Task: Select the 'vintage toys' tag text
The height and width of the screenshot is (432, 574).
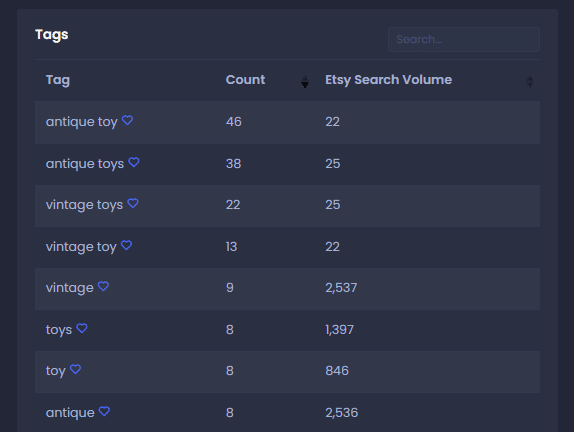Action: pos(84,205)
